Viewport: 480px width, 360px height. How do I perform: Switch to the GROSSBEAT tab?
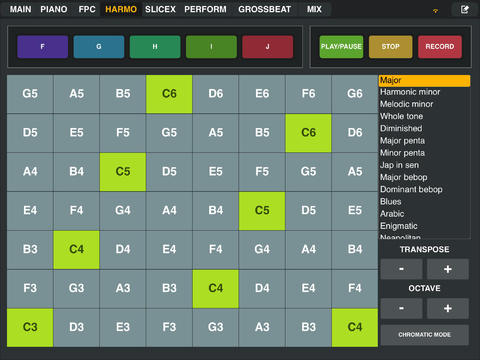coord(265,9)
